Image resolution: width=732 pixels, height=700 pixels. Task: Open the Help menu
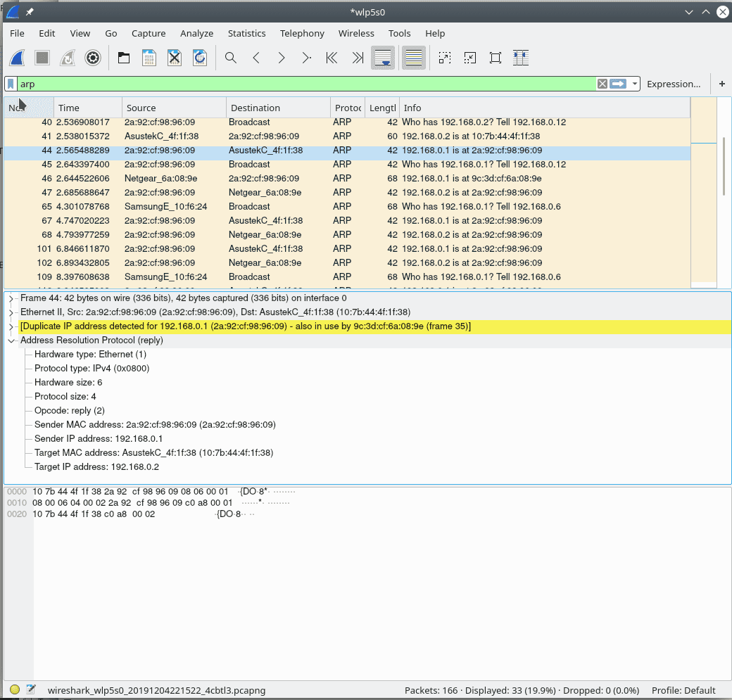[x=435, y=33]
